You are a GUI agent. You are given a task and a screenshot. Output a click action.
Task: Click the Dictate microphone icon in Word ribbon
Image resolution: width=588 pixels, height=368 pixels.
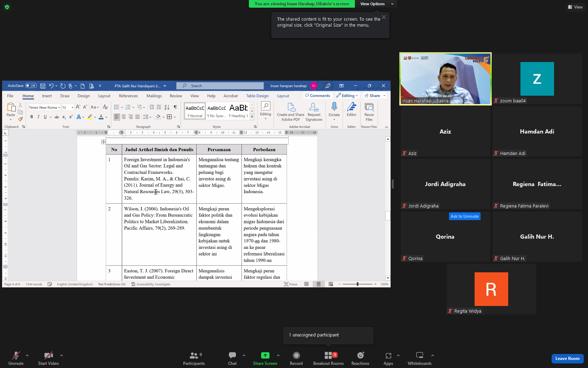point(334,107)
